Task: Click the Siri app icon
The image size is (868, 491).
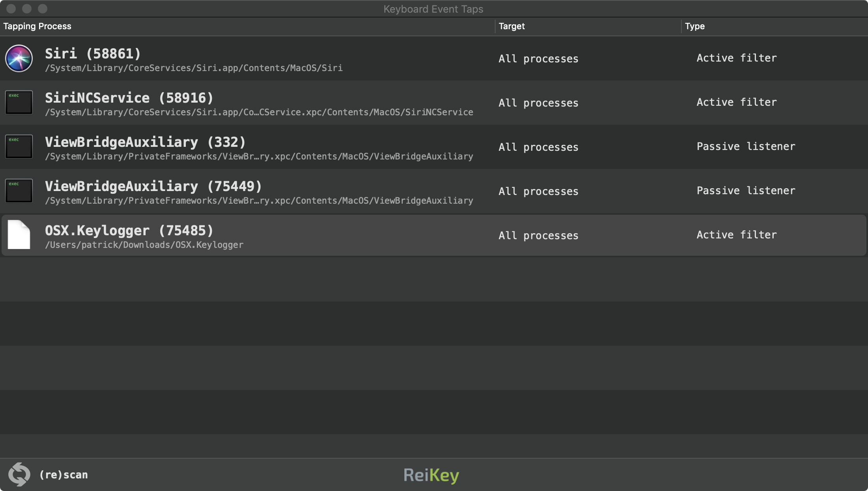Action: [19, 58]
